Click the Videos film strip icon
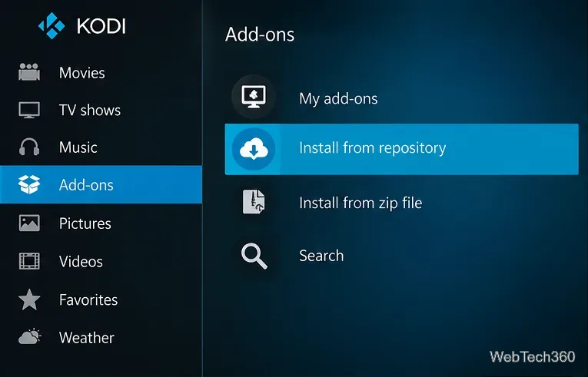The image size is (588, 377). click(x=29, y=261)
